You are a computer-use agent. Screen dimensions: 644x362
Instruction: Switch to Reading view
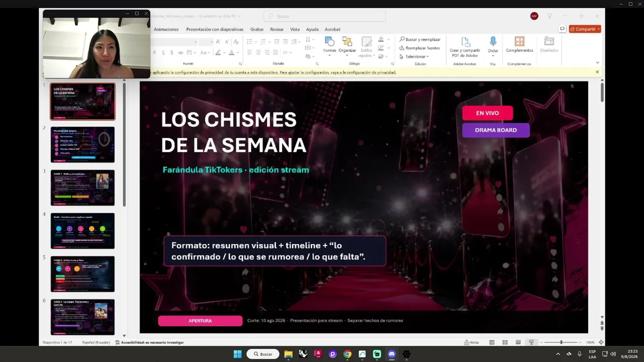coord(518,342)
